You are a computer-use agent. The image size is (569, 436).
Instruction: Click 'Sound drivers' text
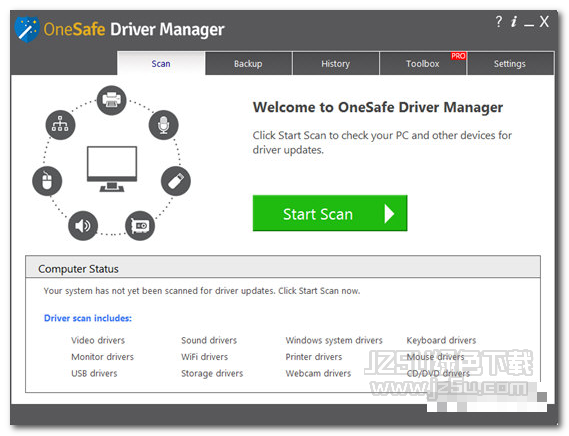point(209,340)
